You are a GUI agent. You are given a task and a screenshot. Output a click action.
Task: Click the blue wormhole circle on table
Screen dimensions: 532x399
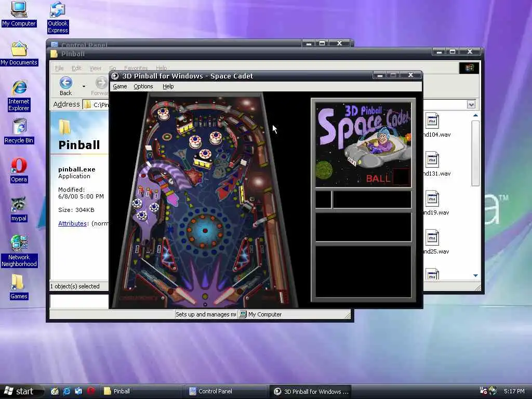coord(205,231)
